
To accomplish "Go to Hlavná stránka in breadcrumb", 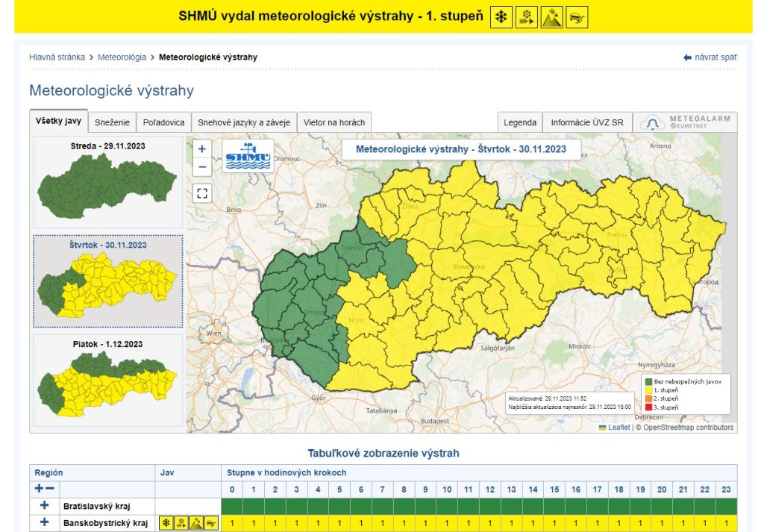I will tap(57, 57).
